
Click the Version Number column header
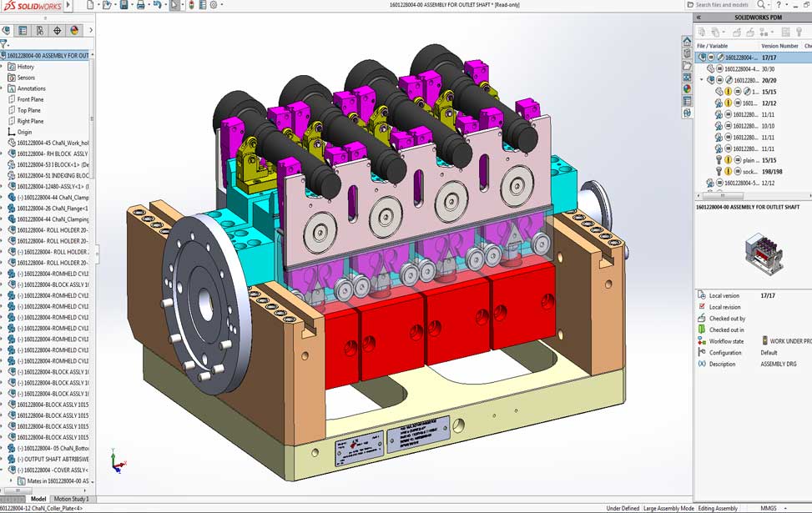tap(780, 46)
